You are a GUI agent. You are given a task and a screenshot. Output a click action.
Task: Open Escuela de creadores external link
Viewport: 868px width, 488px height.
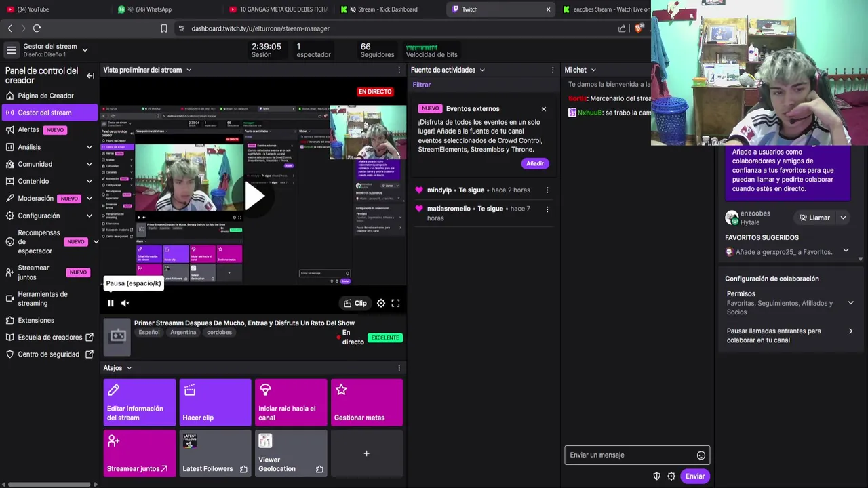(50, 337)
